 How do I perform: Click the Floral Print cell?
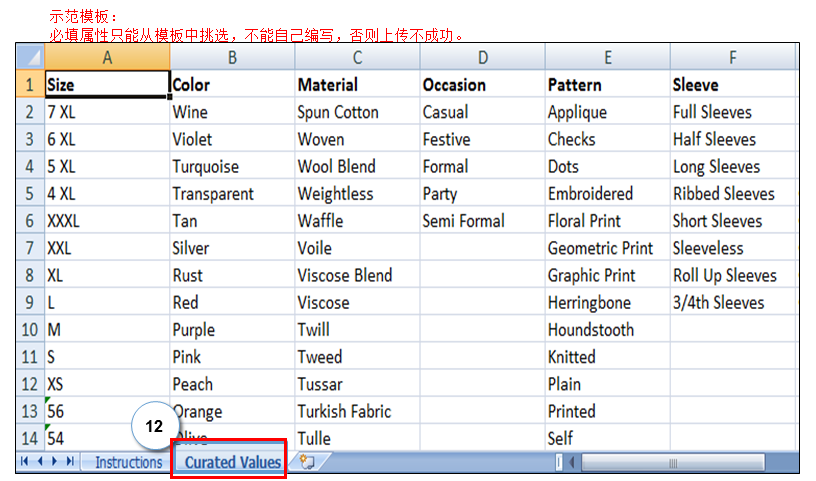607,220
